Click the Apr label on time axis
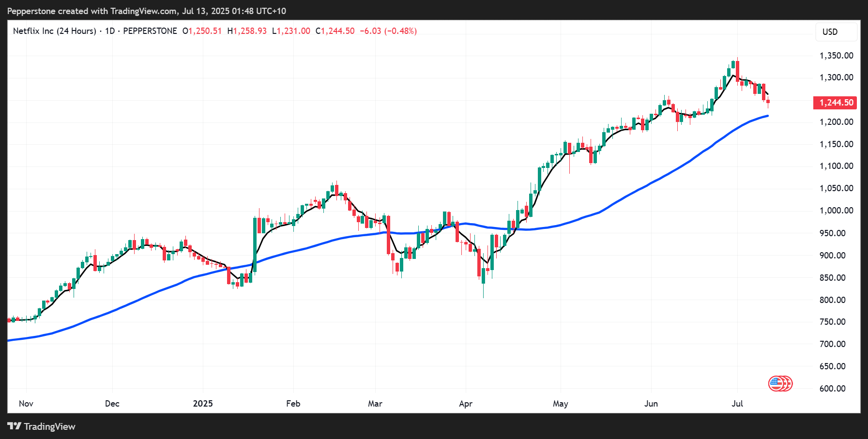The height and width of the screenshot is (439, 868). pos(466,404)
